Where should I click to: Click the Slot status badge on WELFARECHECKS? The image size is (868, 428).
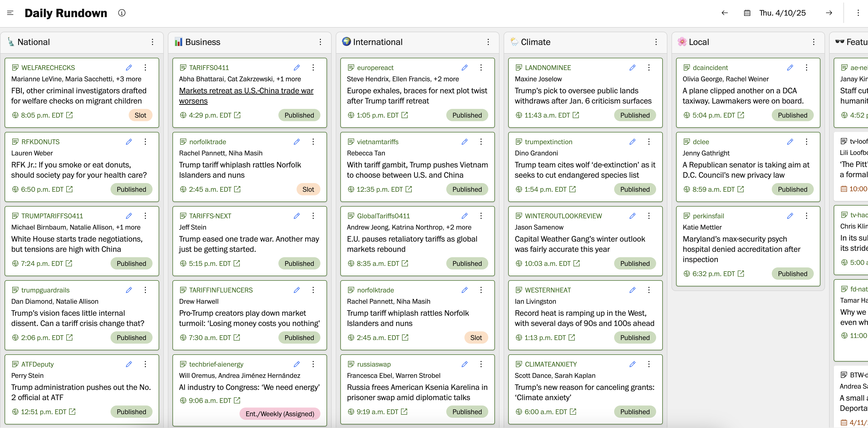(140, 115)
